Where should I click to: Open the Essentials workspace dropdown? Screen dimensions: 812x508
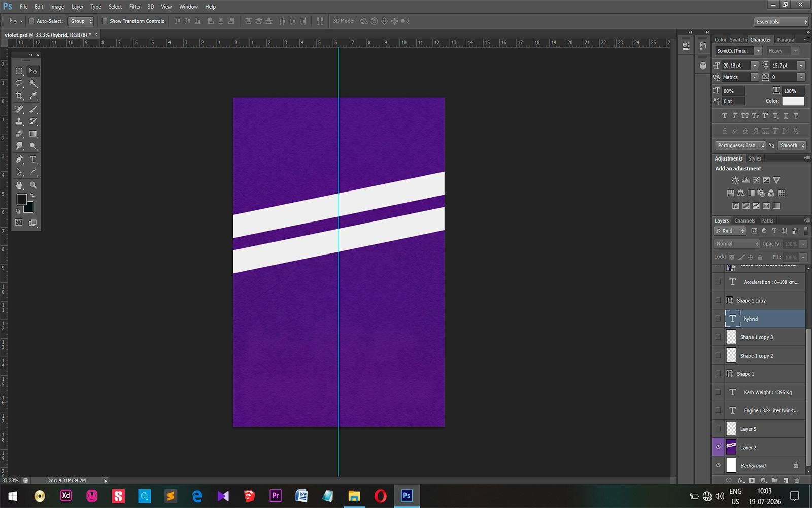click(x=781, y=22)
